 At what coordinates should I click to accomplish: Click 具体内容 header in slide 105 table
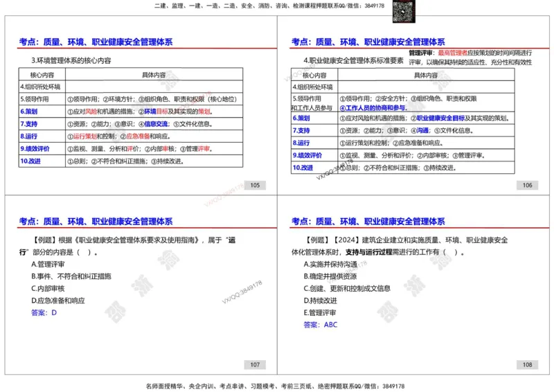click(154, 75)
